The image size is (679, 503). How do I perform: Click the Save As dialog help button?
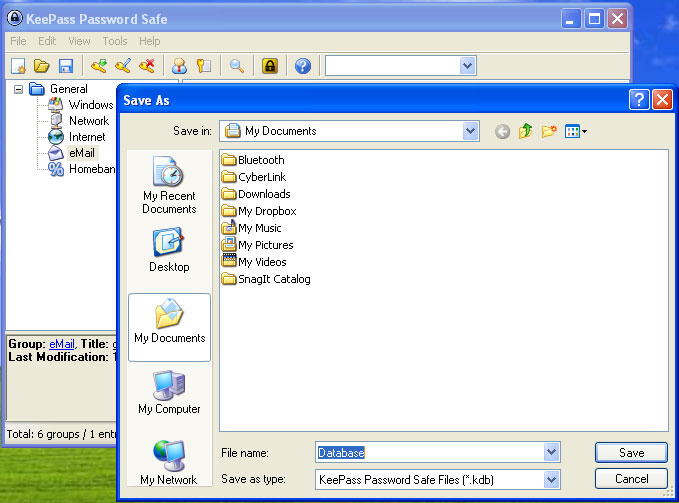tap(639, 100)
